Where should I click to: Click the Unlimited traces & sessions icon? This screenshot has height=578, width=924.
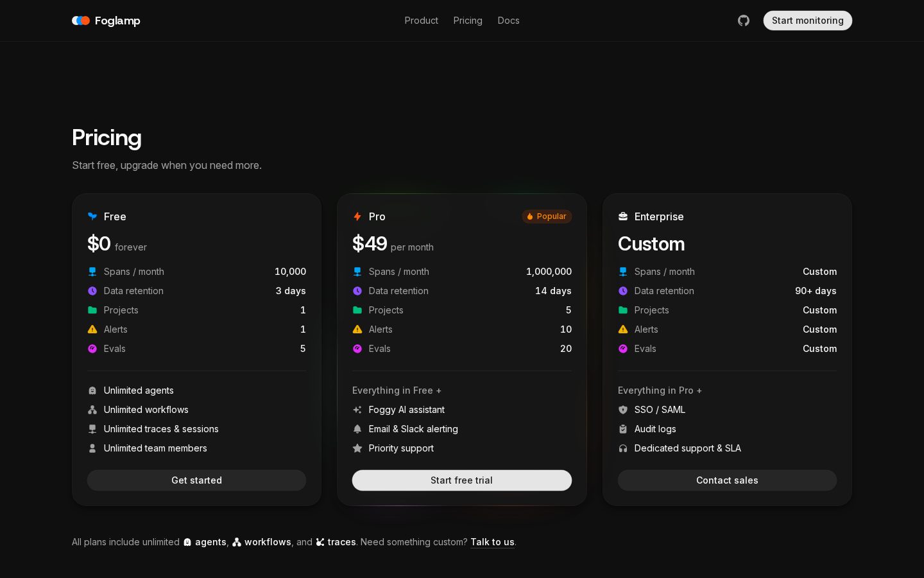coord(92,429)
